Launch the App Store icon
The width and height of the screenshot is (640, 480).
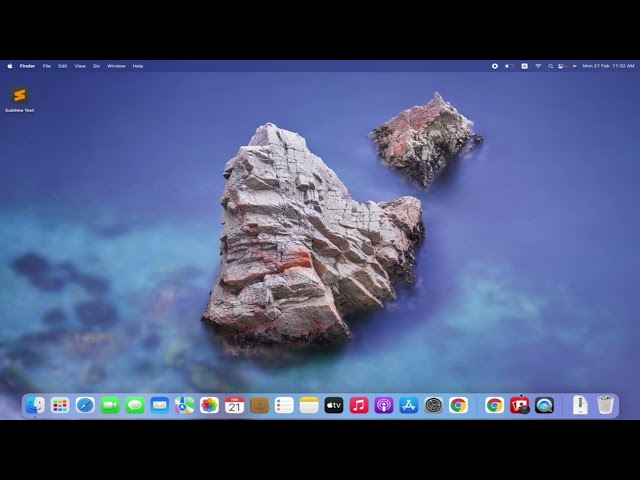click(409, 405)
